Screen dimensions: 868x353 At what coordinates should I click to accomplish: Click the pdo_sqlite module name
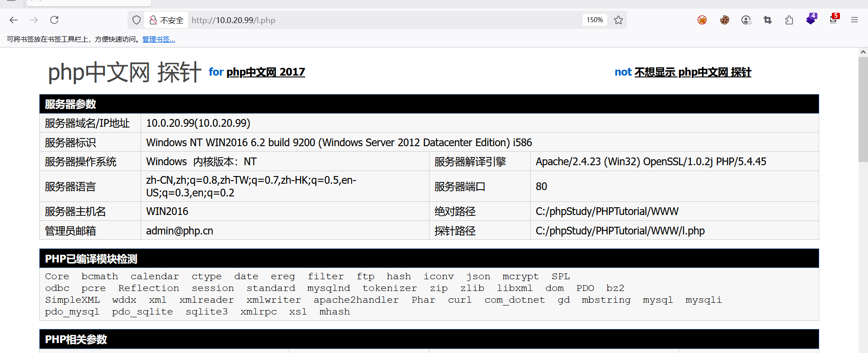click(x=142, y=312)
